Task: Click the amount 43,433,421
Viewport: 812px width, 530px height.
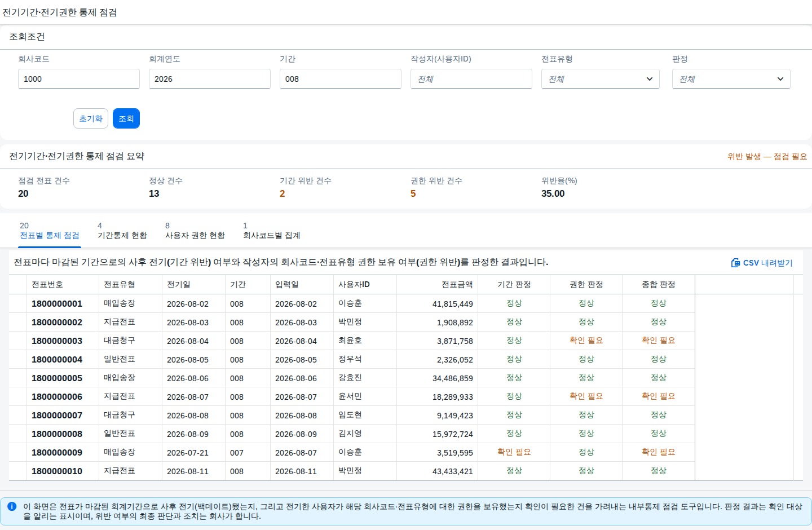Action: (453, 471)
